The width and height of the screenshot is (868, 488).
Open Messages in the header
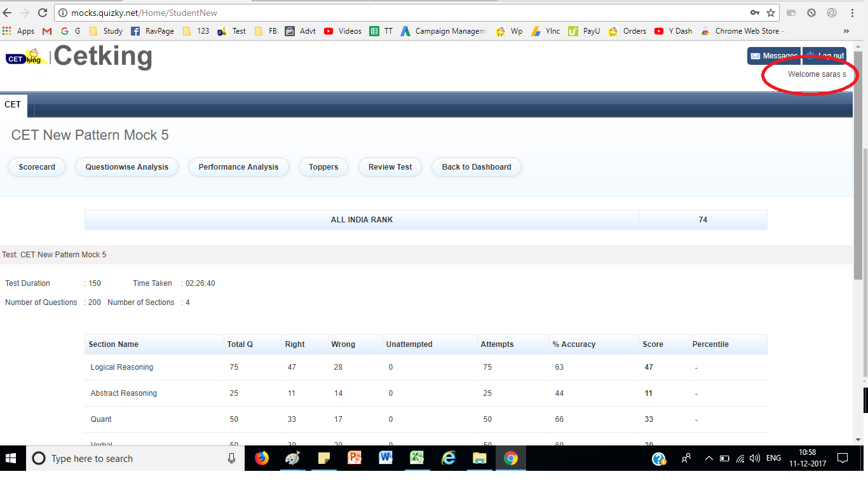(x=773, y=56)
